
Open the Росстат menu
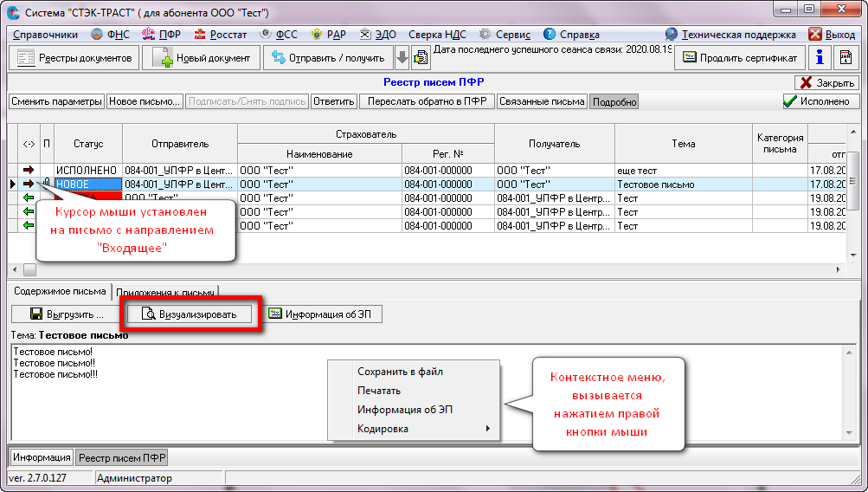coord(221,35)
